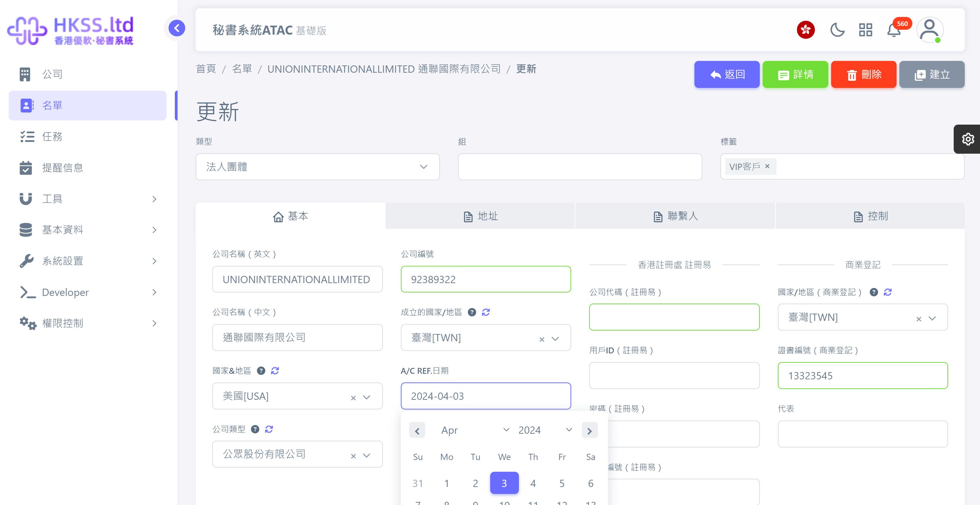The width and height of the screenshot is (980, 505).
Task: Refresh the 成立的國家/地區 options
Action: click(486, 312)
